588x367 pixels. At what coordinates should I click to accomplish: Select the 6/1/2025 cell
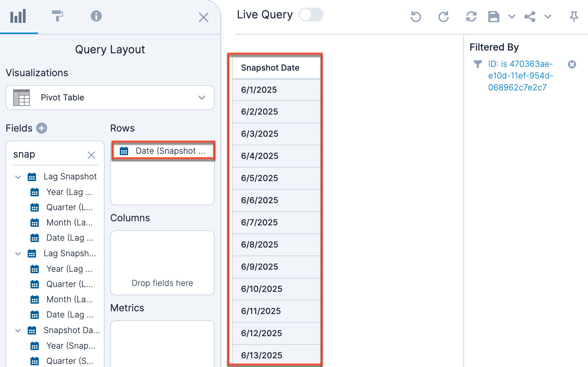click(x=276, y=90)
